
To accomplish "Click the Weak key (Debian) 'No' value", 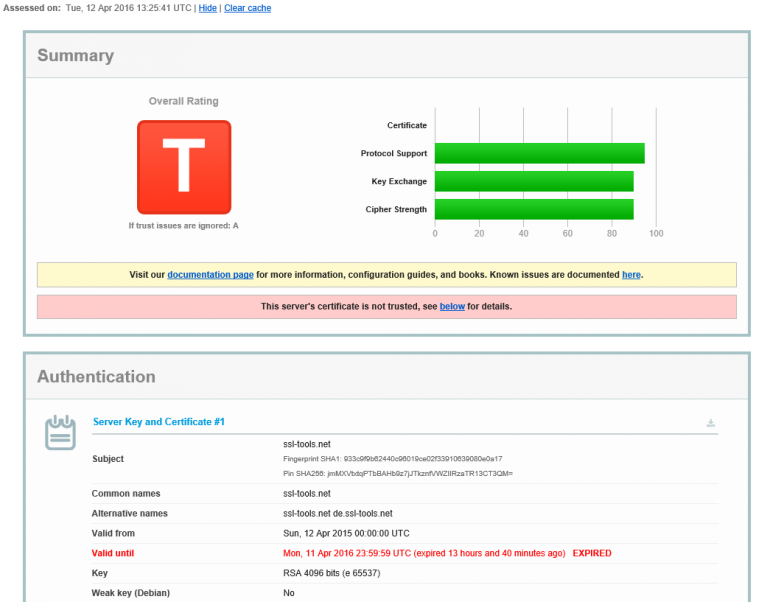I will point(289,593).
